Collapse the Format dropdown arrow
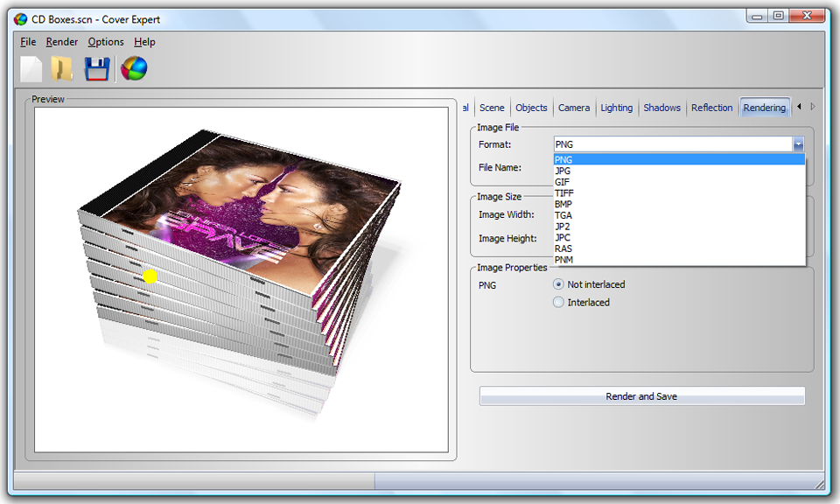 click(x=798, y=144)
